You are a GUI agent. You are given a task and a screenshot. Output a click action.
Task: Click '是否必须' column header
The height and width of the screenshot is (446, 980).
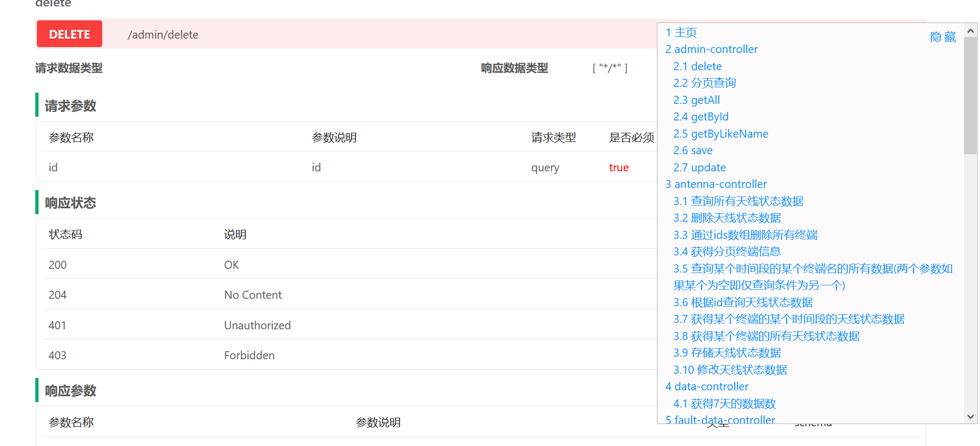(x=632, y=138)
